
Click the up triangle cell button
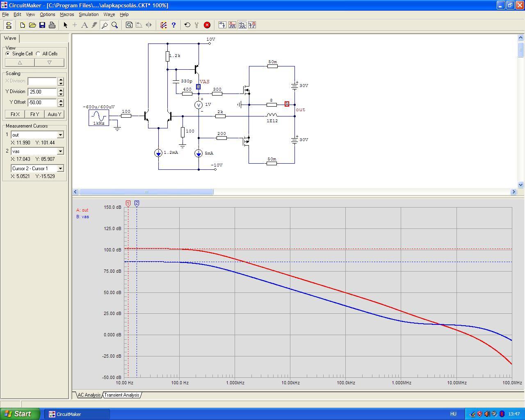point(20,63)
